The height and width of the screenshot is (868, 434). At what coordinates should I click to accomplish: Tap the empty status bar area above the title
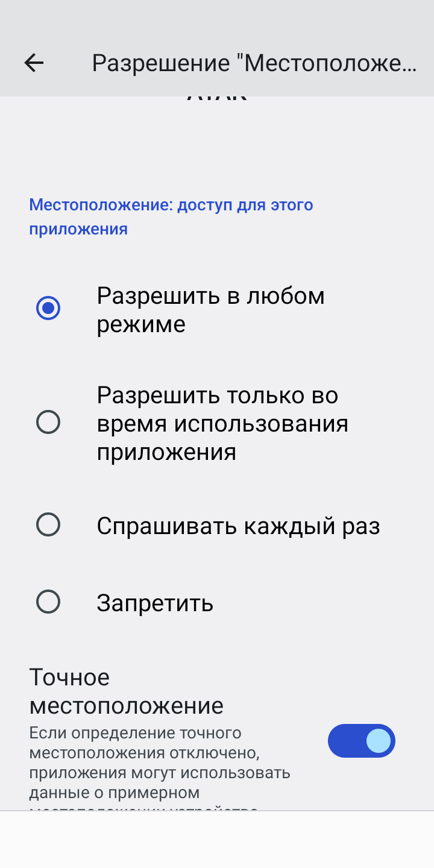pyautogui.click(x=217, y=18)
